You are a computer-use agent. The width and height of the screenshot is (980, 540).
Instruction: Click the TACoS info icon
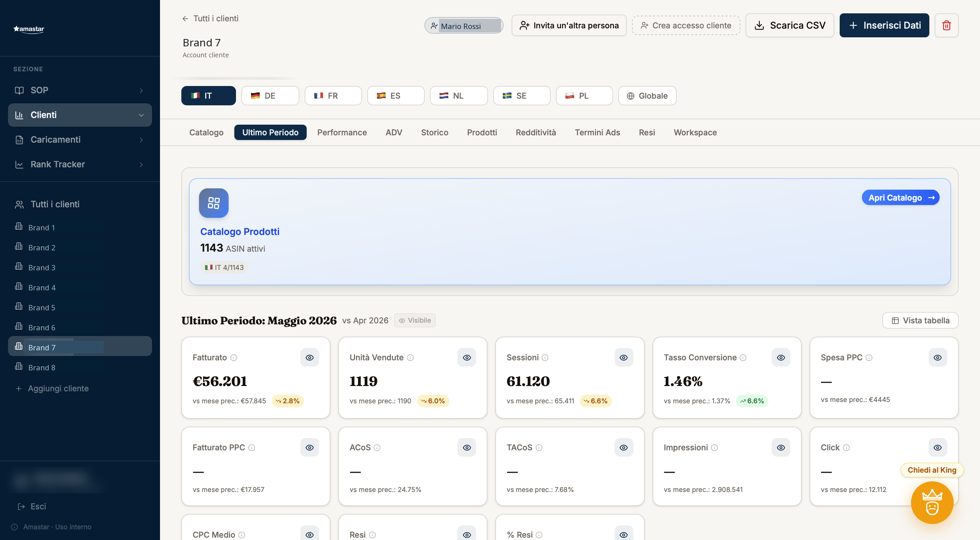click(x=539, y=448)
